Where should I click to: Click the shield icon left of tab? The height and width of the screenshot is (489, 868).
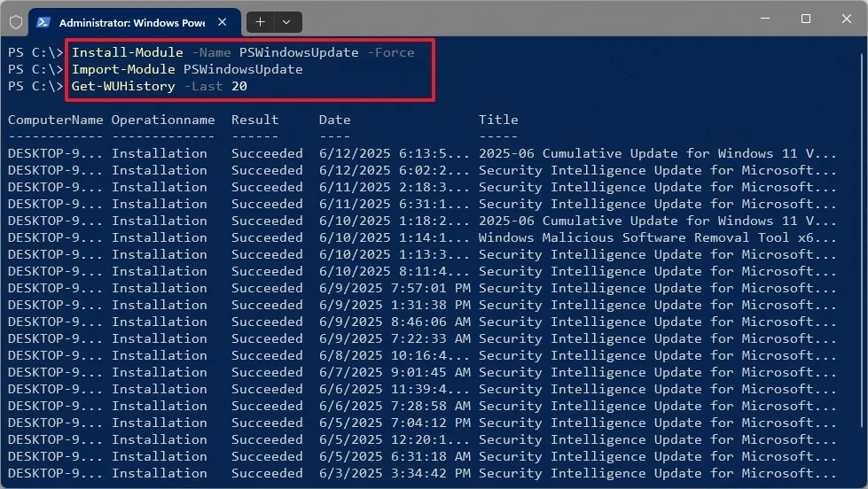pos(16,22)
